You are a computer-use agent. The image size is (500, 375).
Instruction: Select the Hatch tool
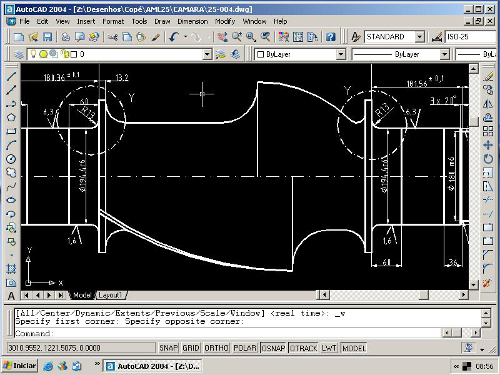point(11,269)
